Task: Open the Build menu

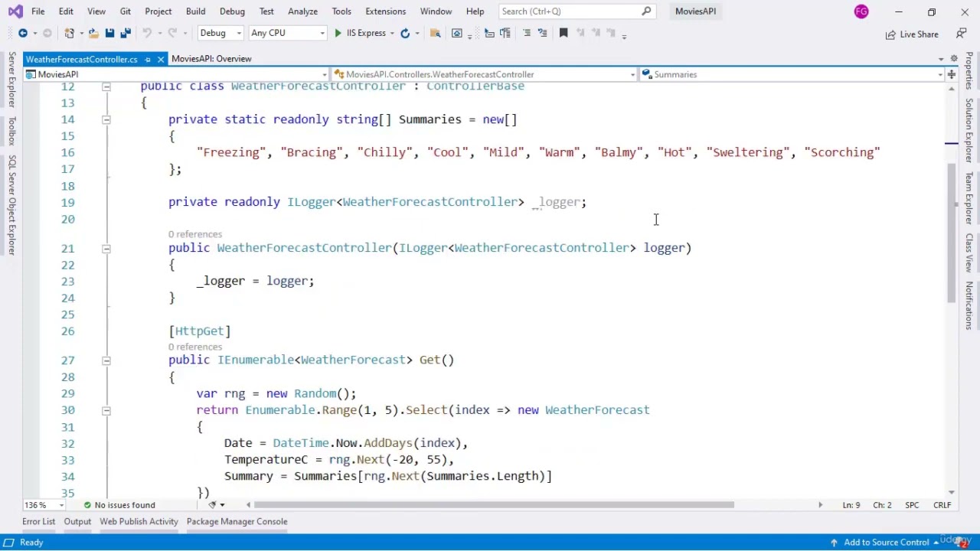Action: (x=195, y=11)
